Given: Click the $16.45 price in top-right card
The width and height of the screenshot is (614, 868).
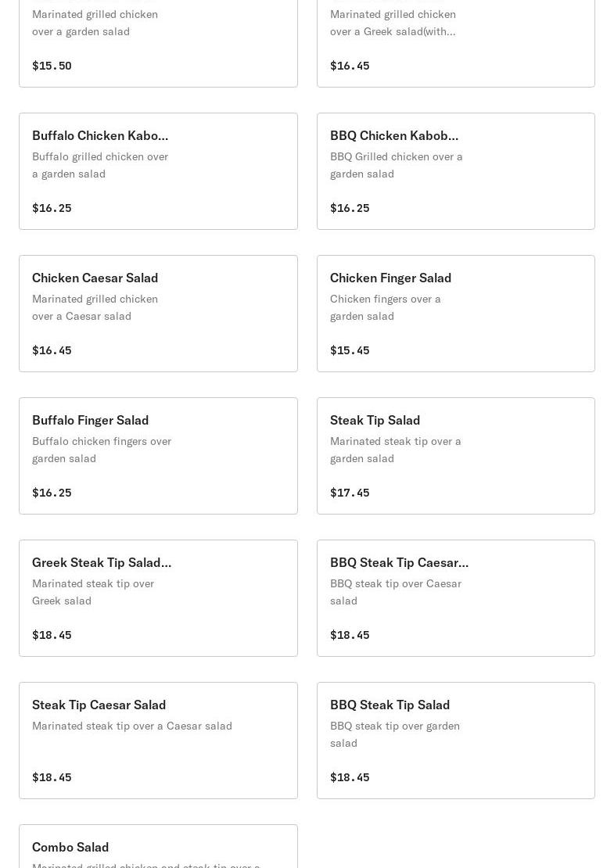Looking at the screenshot, I should [x=350, y=66].
